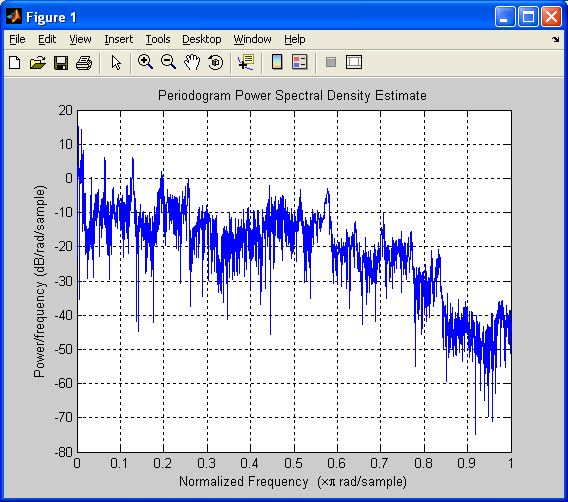The image size is (568, 502).
Task: Open a file with the folder icon
Action: pyautogui.click(x=38, y=63)
